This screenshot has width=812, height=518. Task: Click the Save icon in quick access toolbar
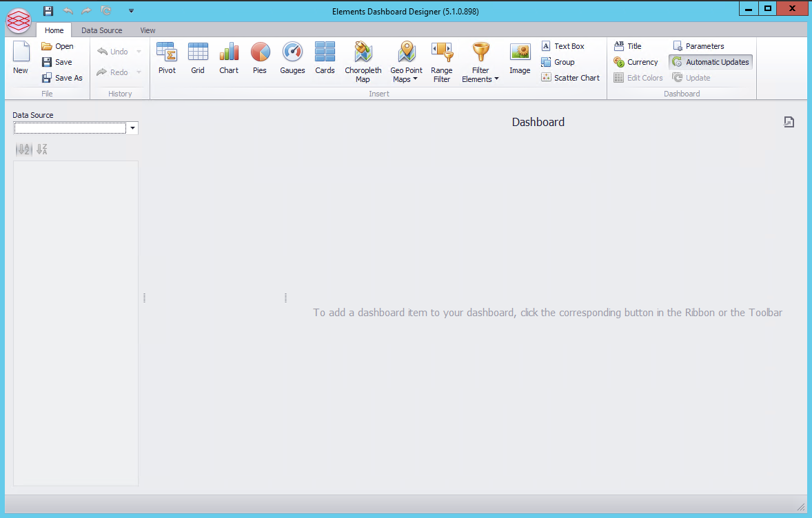point(48,11)
